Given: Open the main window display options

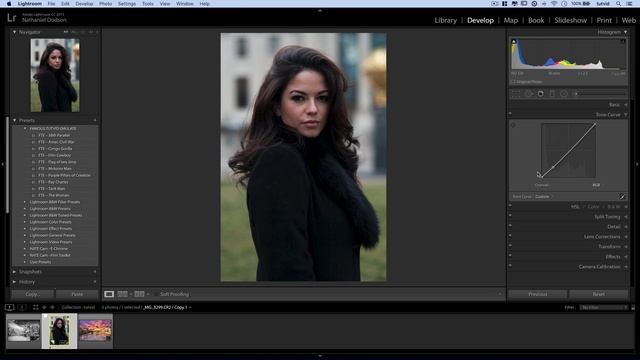Looking at the screenshot, I should point(9,307).
